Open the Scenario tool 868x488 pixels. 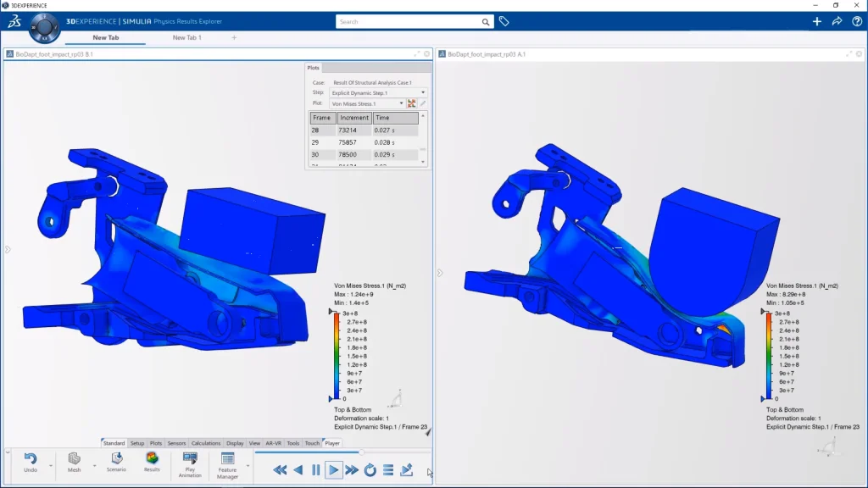pos(117,459)
